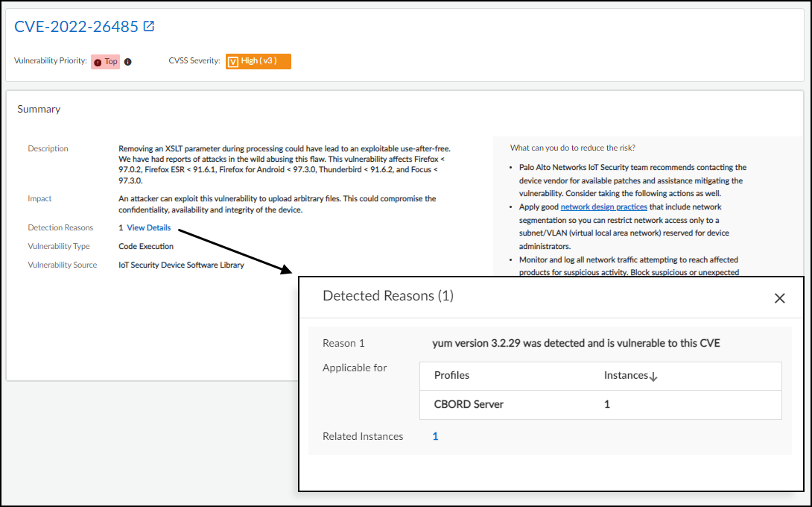
Task: Open the Related Instances count link
Action: point(435,437)
